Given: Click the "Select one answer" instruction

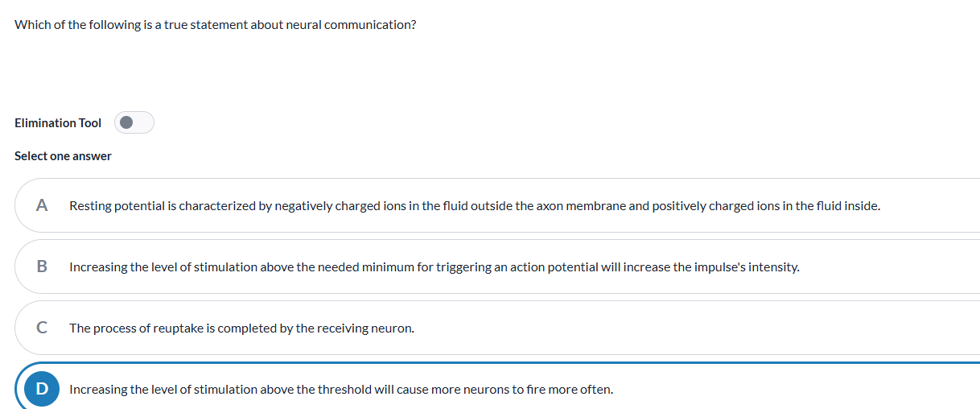Looking at the screenshot, I should point(63,156).
